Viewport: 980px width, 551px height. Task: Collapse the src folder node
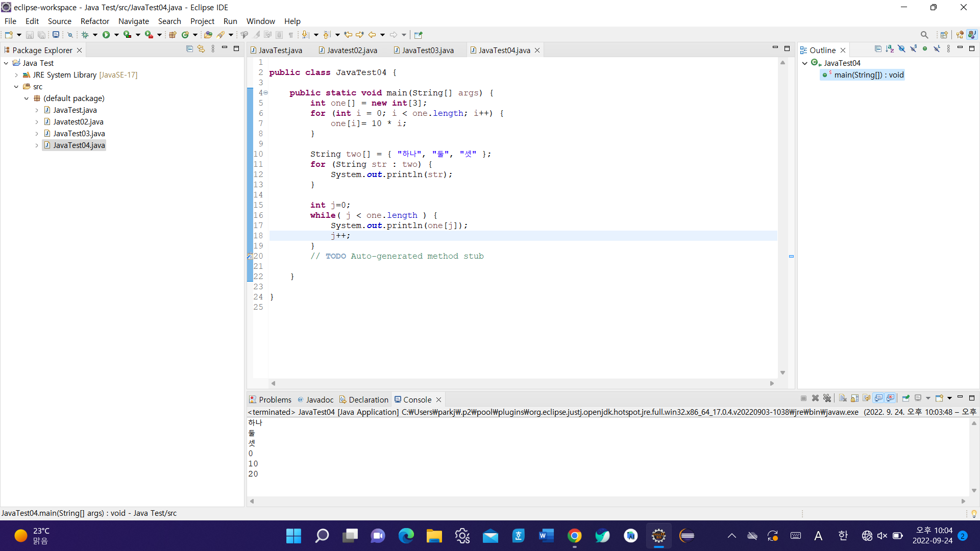(16, 87)
